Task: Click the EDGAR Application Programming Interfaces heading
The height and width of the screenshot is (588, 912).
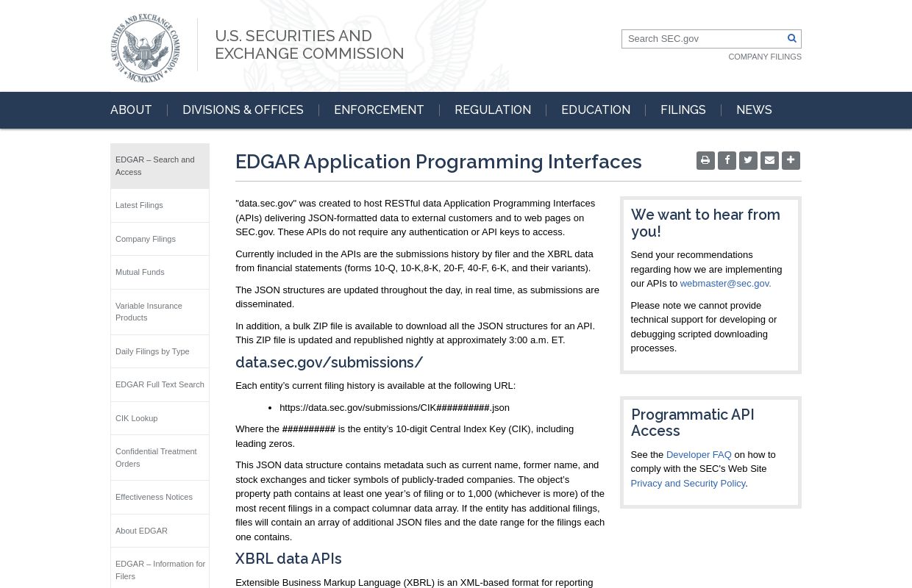Action: (x=438, y=162)
